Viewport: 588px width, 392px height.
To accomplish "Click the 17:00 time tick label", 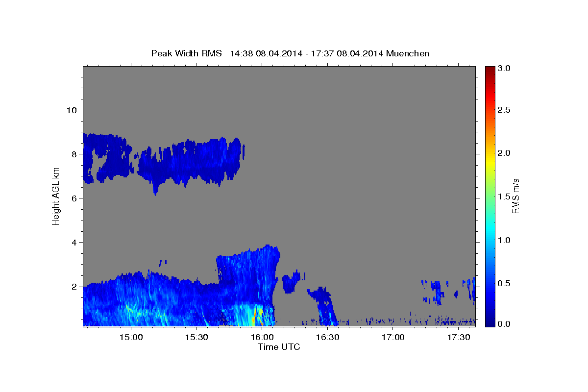I will [x=393, y=337].
